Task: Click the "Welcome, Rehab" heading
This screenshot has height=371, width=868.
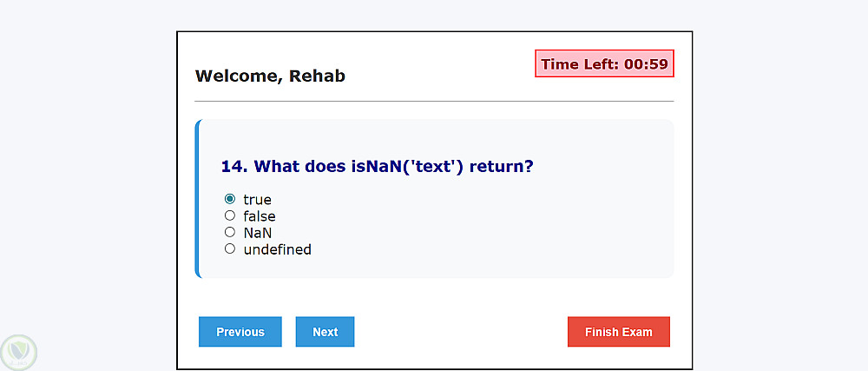Action: point(270,76)
